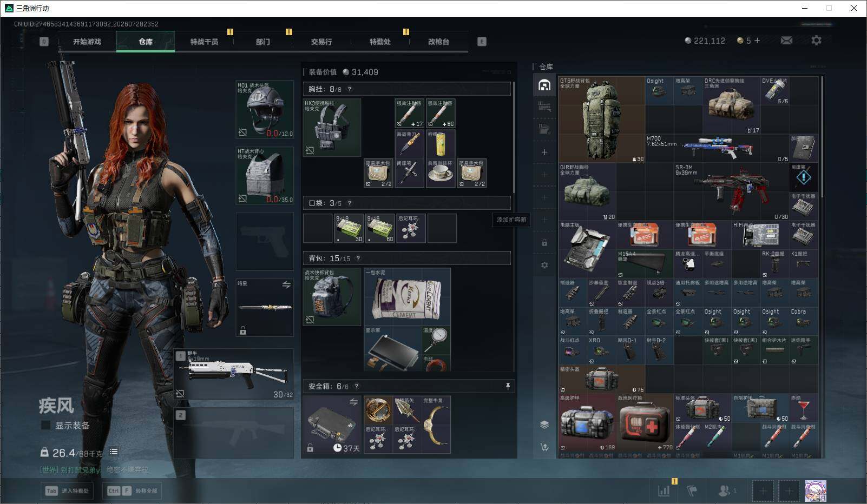Open the player avatar in the bottom bar
This screenshot has height=504, width=867.
click(x=815, y=491)
